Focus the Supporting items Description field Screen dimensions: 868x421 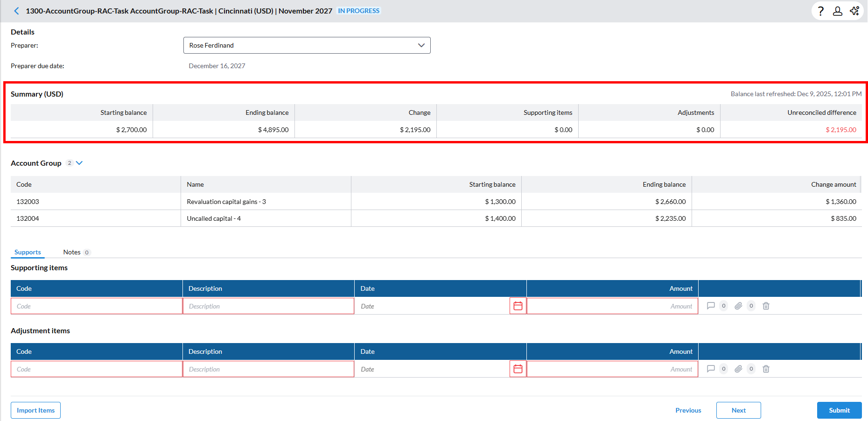tap(268, 306)
